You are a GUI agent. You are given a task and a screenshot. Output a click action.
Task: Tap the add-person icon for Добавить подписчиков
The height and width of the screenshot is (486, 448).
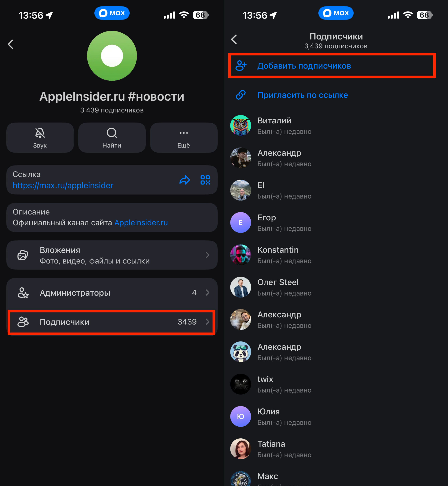click(x=241, y=65)
